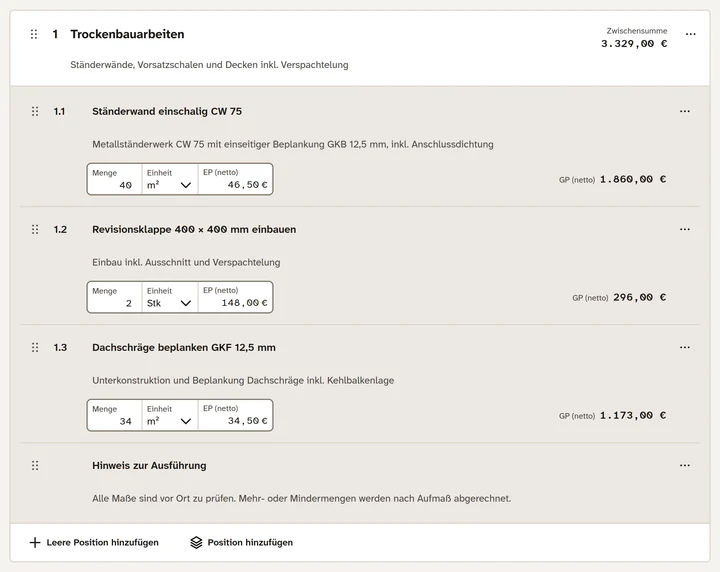Edit EP (netto) field 34,50 €
Image resolution: width=720 pixels, height=572 pixels.
point(236,415)
